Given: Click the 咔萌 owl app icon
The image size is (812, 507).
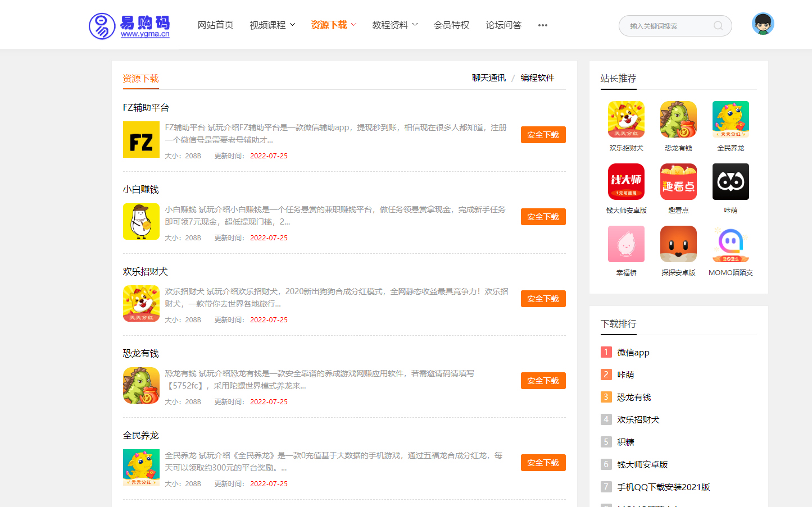Looking at the screenshot, I should tap(731, 181).
